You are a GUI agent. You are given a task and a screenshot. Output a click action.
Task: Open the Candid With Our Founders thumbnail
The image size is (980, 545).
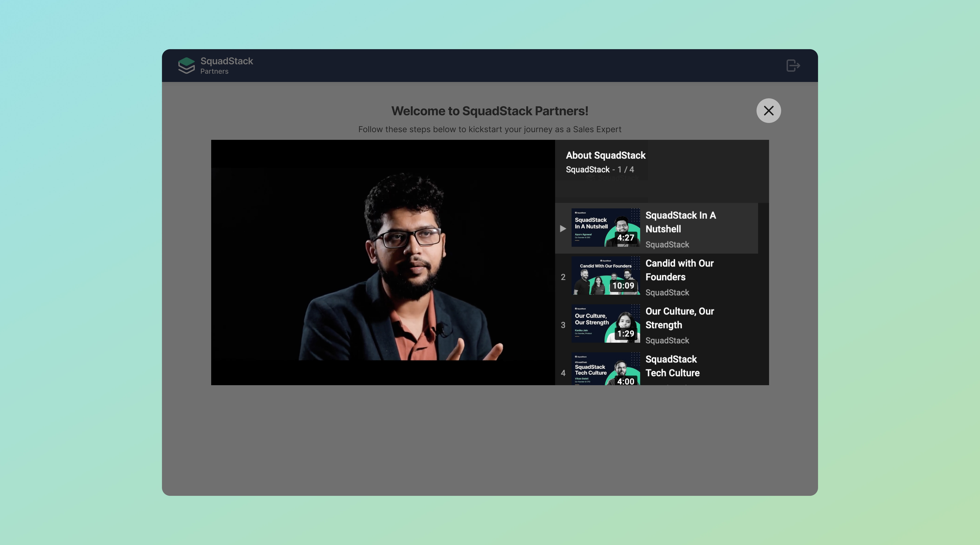click(x=606, y=276)
